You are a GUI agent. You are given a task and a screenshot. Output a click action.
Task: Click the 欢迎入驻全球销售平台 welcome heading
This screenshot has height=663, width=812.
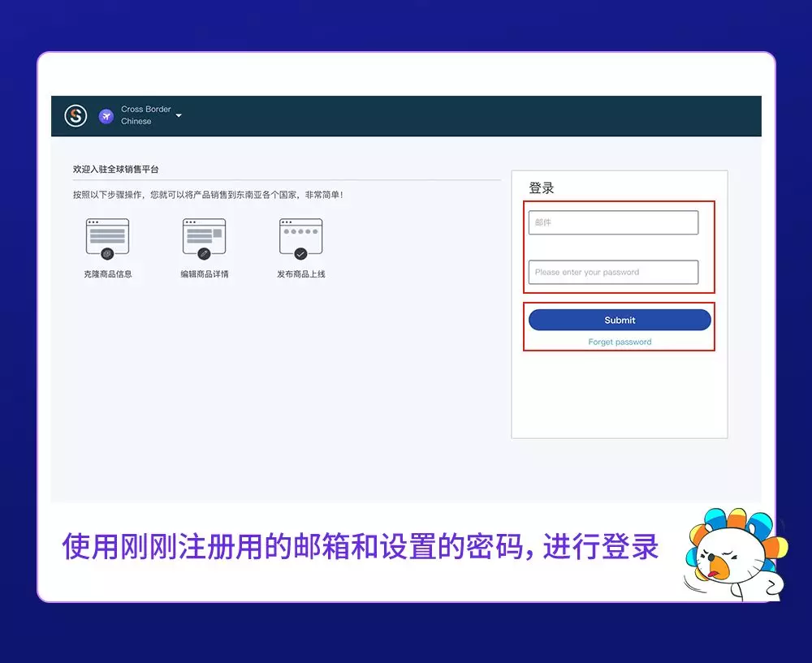pos(116,168)
